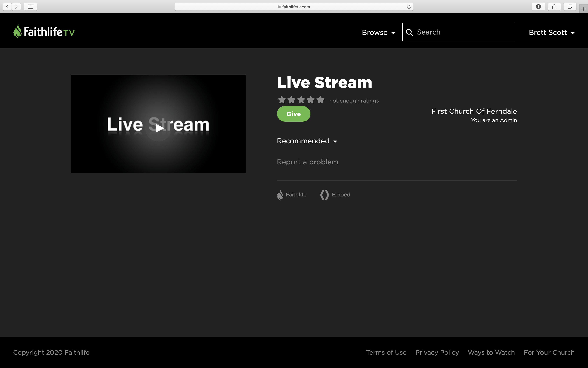
Task: Go forward with Safari forward arrow
Action: tap(16, 7)
